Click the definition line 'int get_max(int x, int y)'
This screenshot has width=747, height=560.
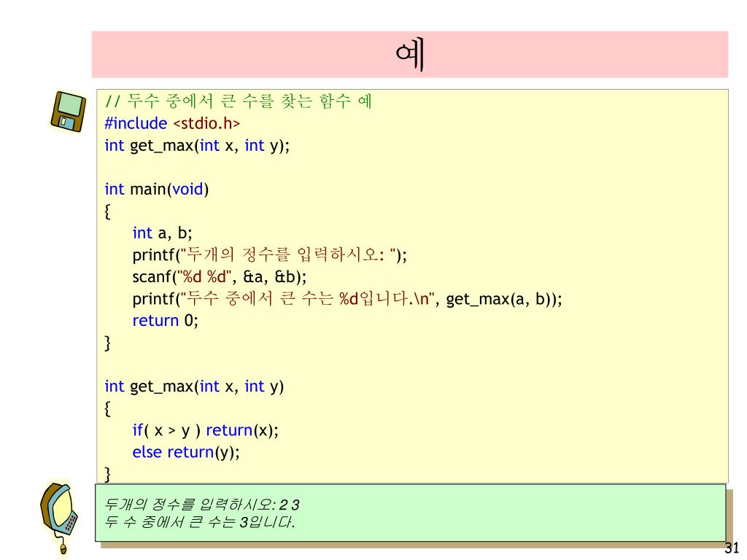point(194,386)
